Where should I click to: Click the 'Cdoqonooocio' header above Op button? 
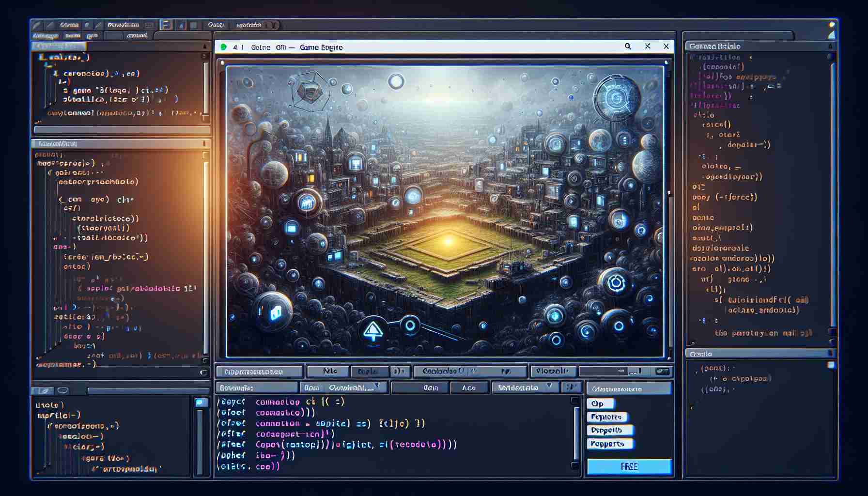(629, 388)
